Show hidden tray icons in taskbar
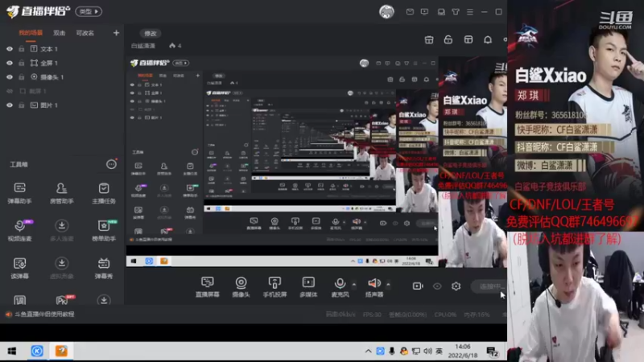644x362 pixels. 368,351
